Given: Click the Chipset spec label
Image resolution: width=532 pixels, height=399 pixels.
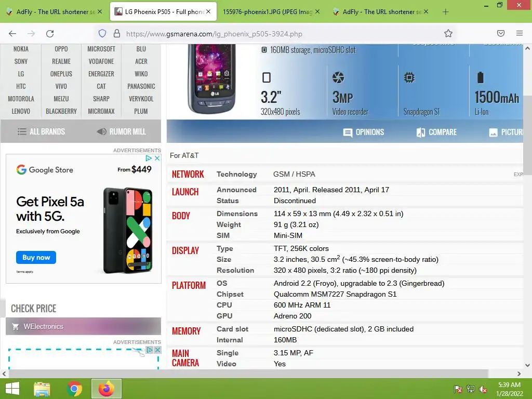Looking at the screenshot, I should coord(230,295).
